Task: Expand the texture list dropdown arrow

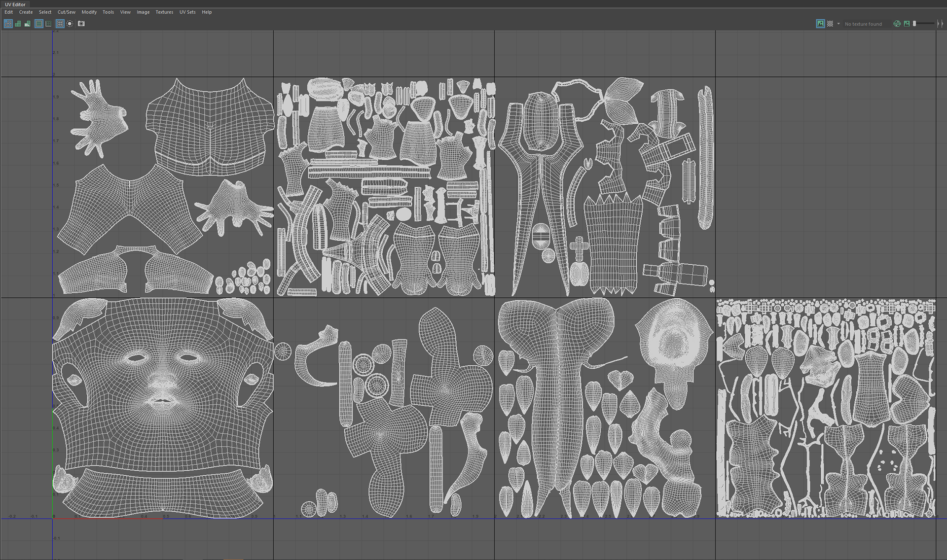Action: pos(838,24)
